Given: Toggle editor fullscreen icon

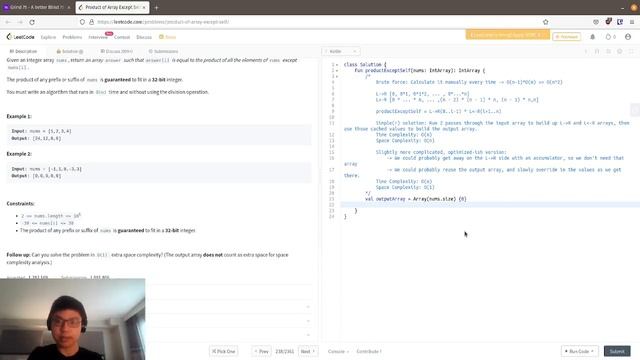Looking at the screenshot, I should pyautogui.click(x=631, y=51).
